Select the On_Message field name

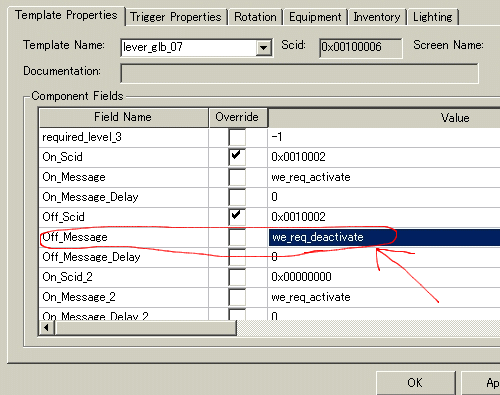click(x=74, y=177)
